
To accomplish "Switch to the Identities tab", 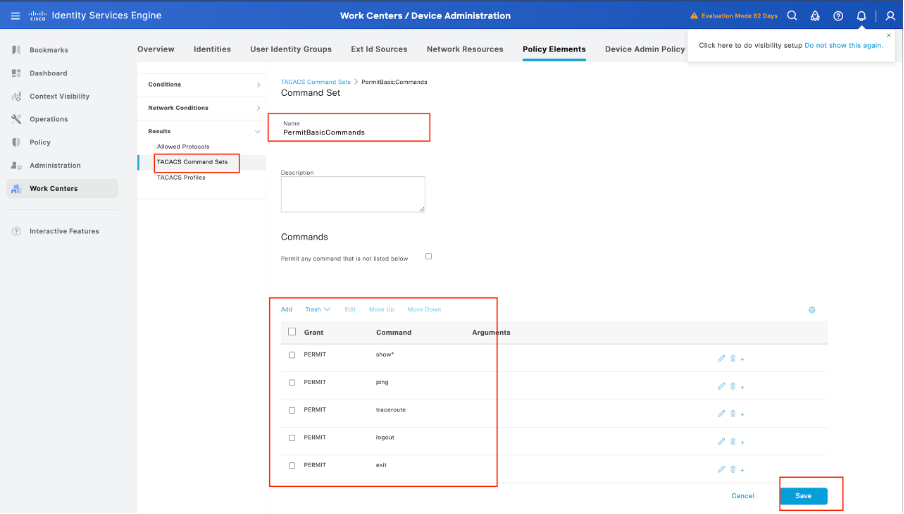I will click(212, 49).
